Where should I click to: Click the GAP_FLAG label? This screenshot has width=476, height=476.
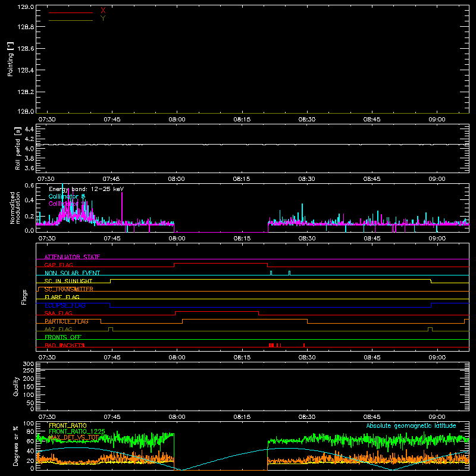point(58,265)
